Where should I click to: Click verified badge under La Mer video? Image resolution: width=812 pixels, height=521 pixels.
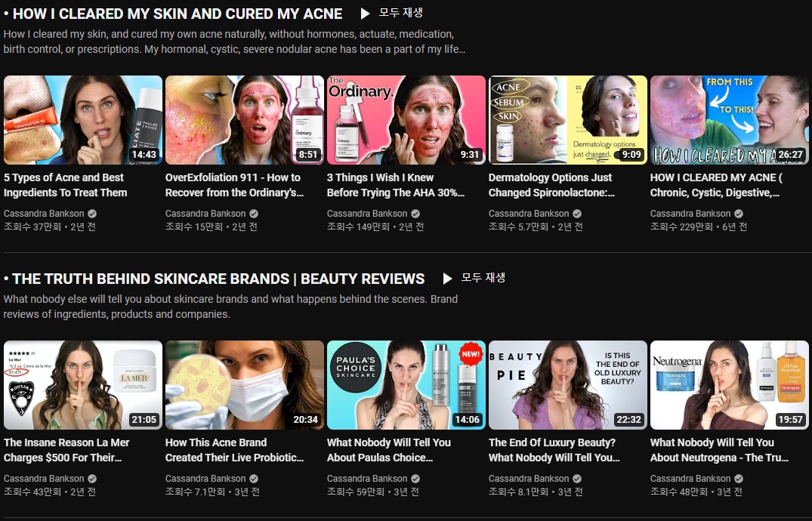click(92, 479)
